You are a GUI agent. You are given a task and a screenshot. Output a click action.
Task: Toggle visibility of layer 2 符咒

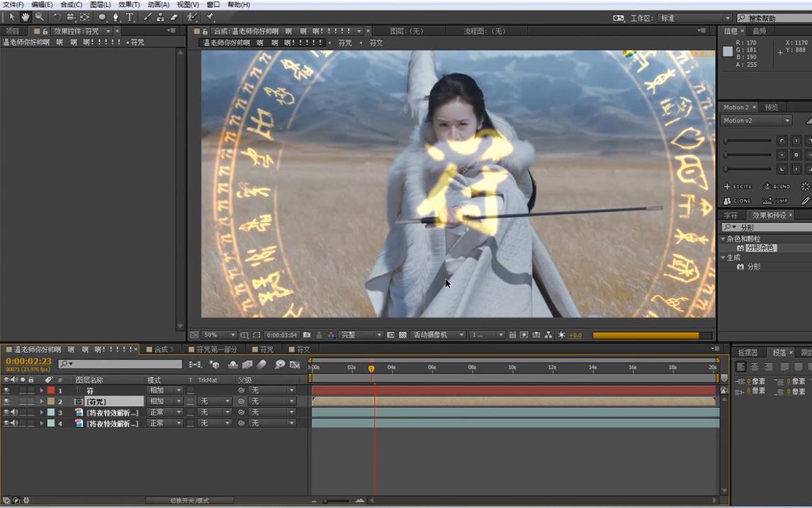click(x=6, y=401)
